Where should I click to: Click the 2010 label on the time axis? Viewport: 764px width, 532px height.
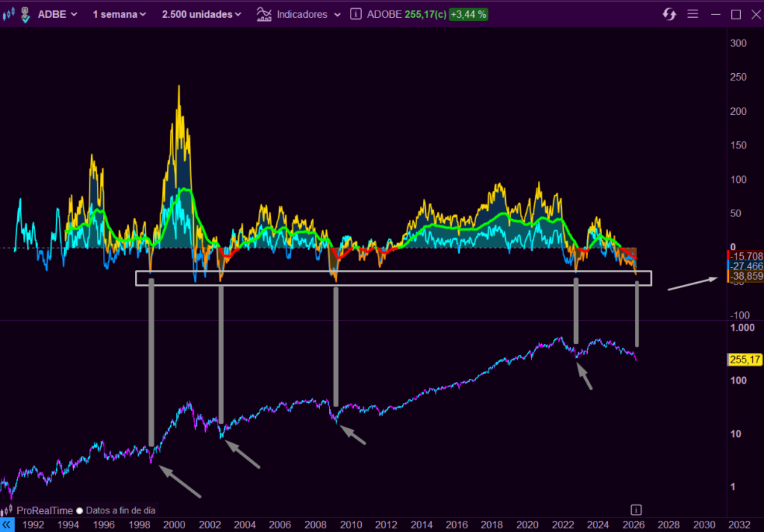pyautogui.click(x=351, y=525)
